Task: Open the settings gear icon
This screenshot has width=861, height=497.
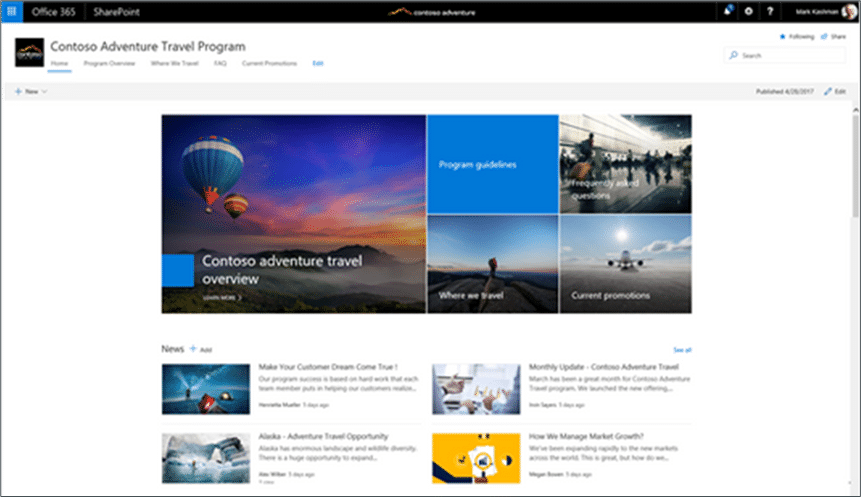Action: click(748, 12)
